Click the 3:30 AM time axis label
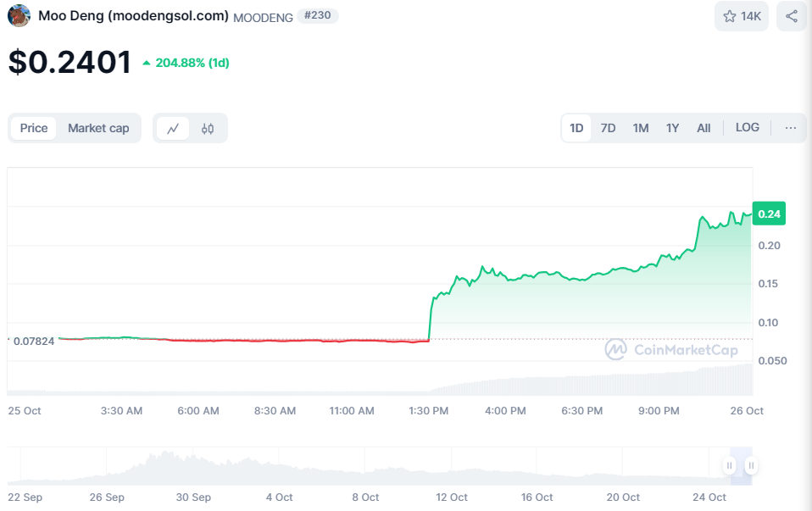Screen dimensions: 812x511 point(121,410)
